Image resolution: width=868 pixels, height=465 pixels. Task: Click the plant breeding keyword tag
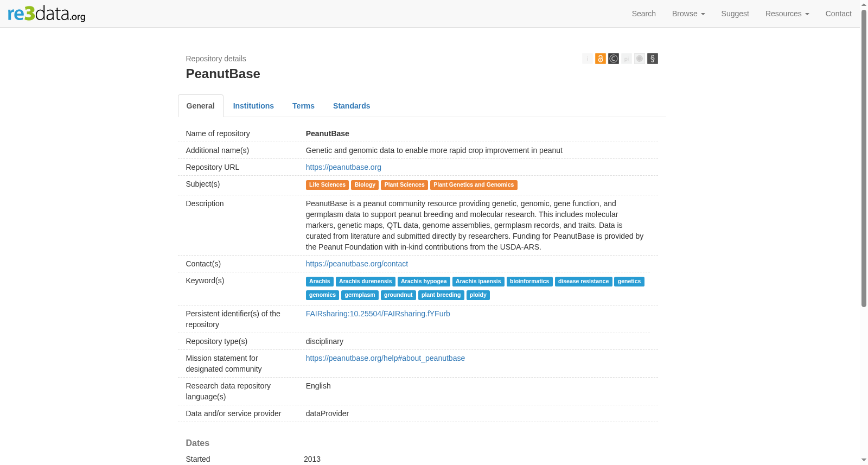click(441, 295)
